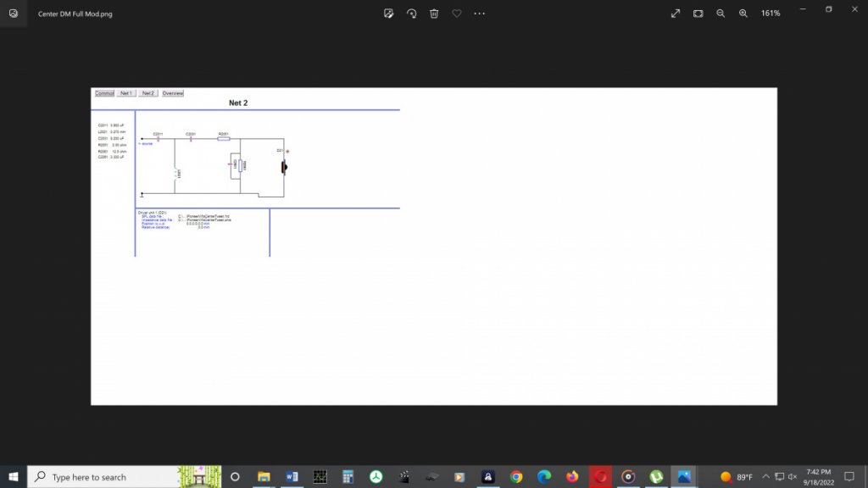Open network status tray icon

coord(780,476)
